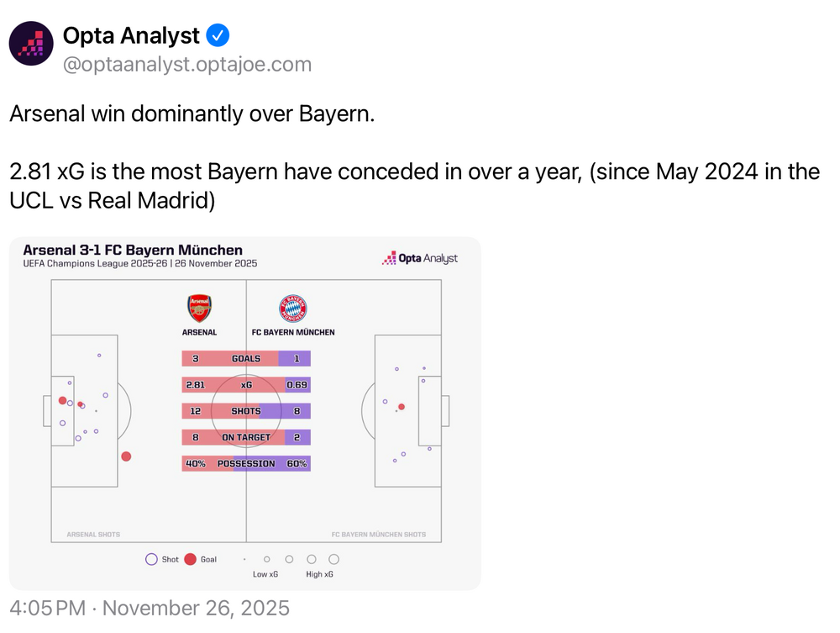Viewport: 840px width, 633px height.
Task: Click the FC Bayern München crest
Action: [x=292, y=308]
